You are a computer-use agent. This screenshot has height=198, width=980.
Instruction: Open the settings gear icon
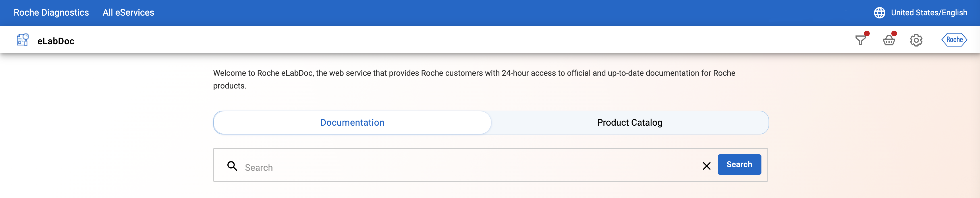pos(916,40)
